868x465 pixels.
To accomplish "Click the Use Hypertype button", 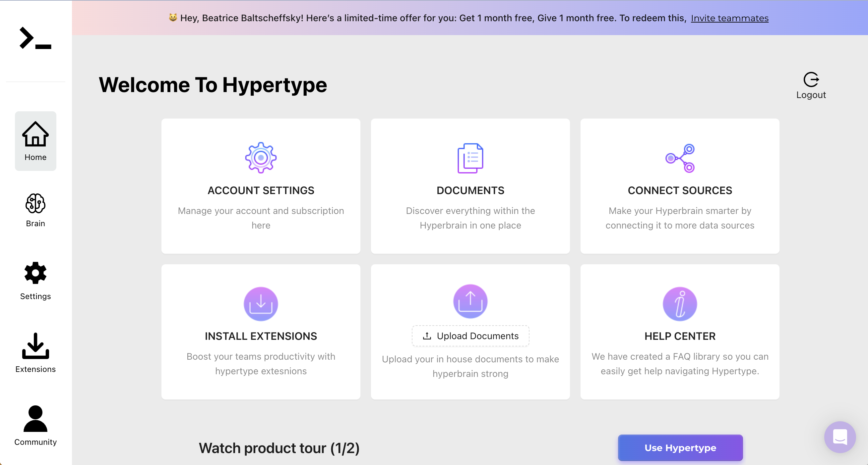I will pyautogui.click(x=680, y=447).
